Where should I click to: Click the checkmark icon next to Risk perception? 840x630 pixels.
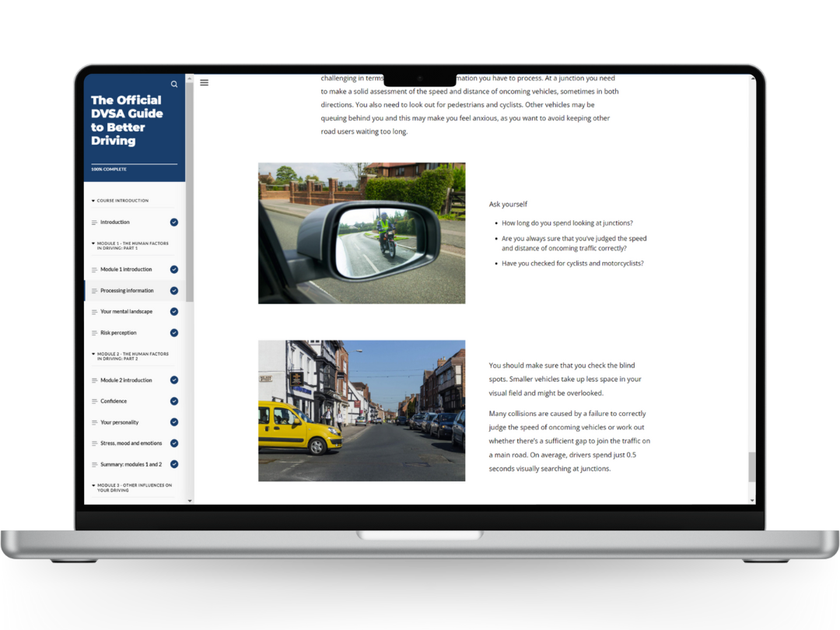pyautogui.click(x=174, y=332)
